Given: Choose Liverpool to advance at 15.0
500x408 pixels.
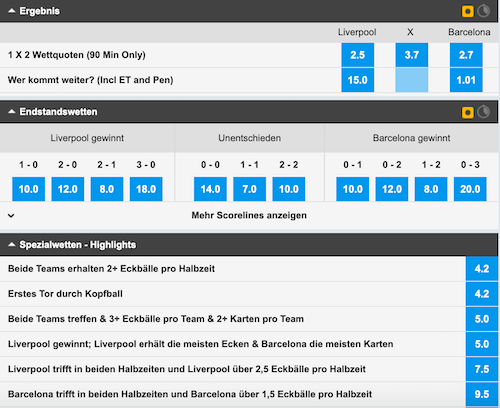Looking at the screenshot, I should pyautogui.click(x=358, y=80).
